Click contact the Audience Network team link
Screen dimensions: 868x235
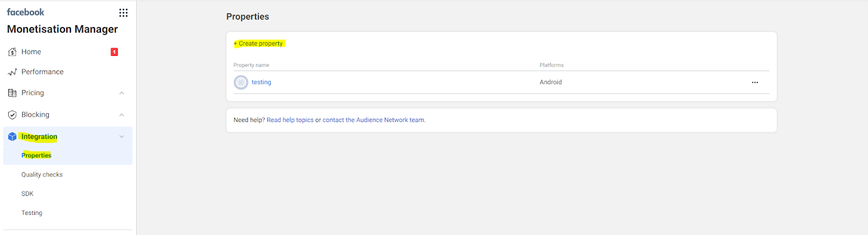374,120
